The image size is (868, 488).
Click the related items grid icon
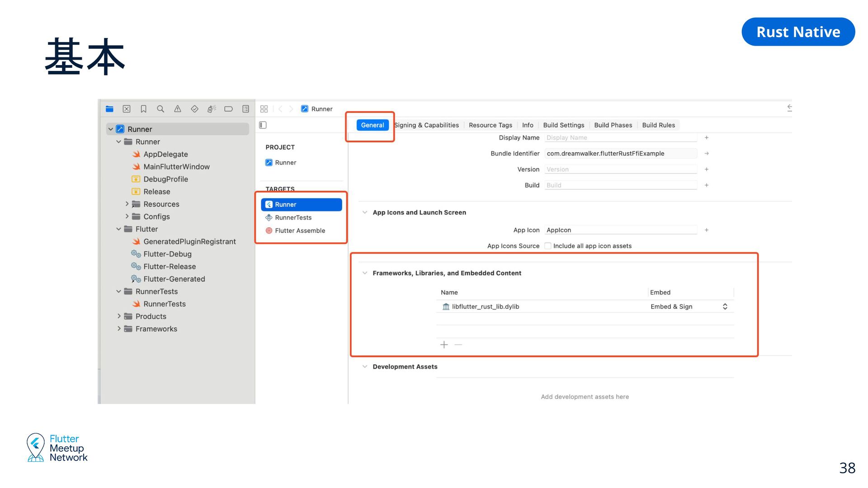click(264, 109)
